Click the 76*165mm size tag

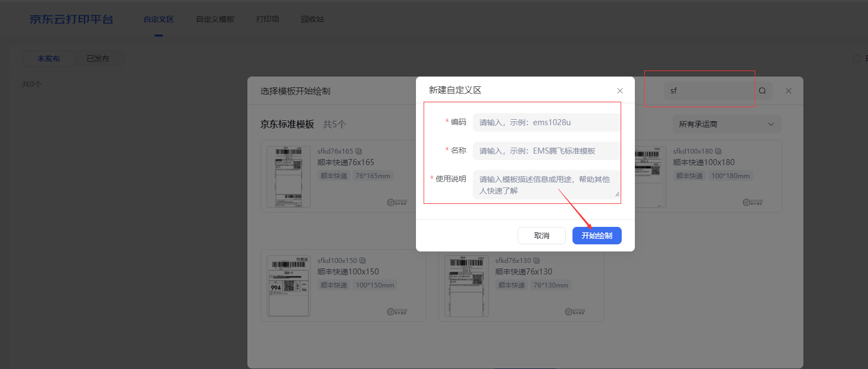373,176
